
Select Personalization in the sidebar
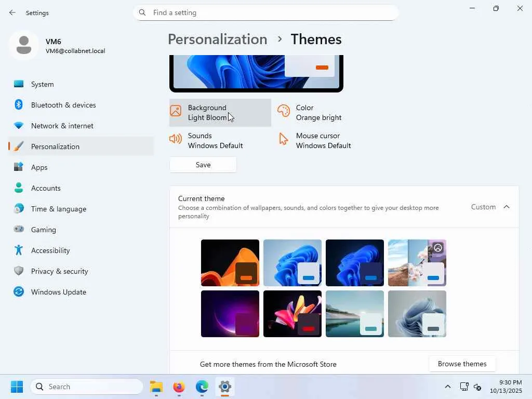coord(81,146)
